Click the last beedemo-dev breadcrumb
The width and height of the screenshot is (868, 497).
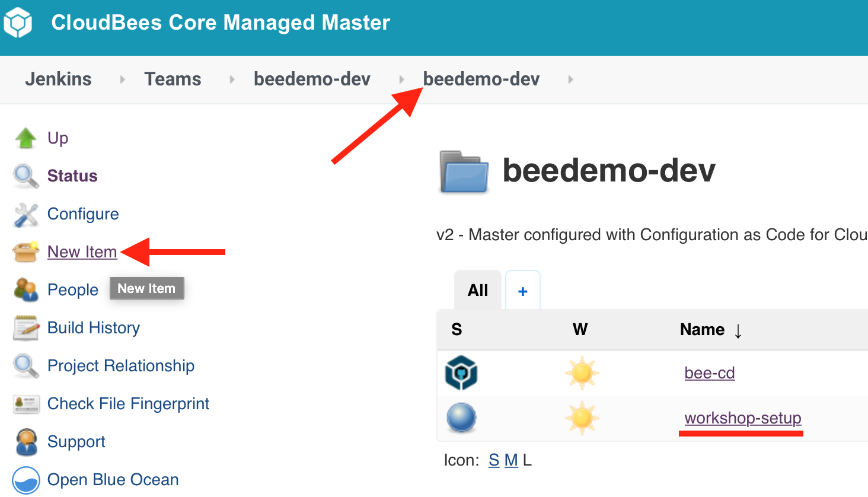tap(481, 79)
